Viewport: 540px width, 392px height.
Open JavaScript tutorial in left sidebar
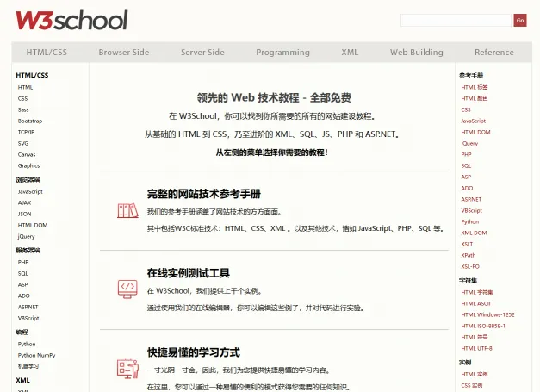point(30,191)
